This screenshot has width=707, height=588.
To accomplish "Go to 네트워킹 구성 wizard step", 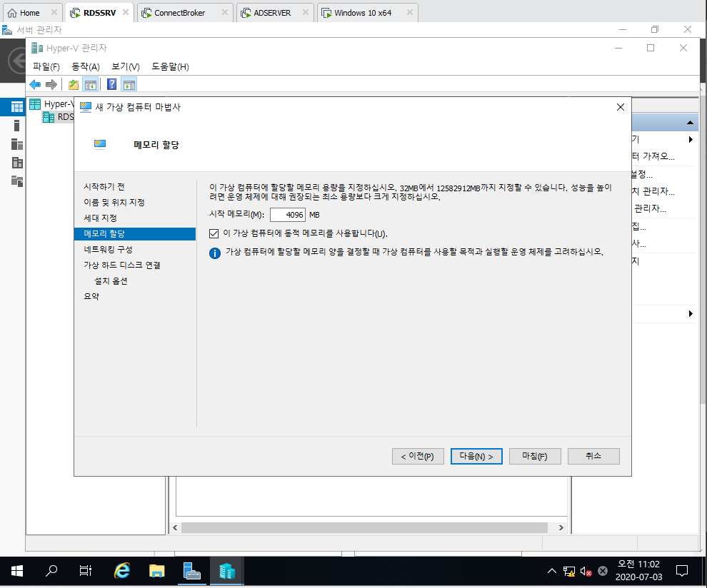I will click(109, 250).
